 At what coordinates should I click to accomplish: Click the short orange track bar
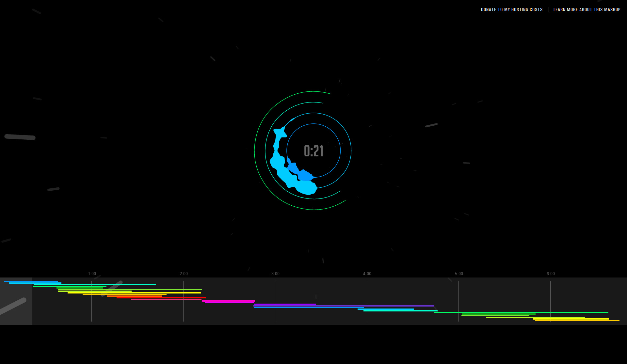[135, 296]
